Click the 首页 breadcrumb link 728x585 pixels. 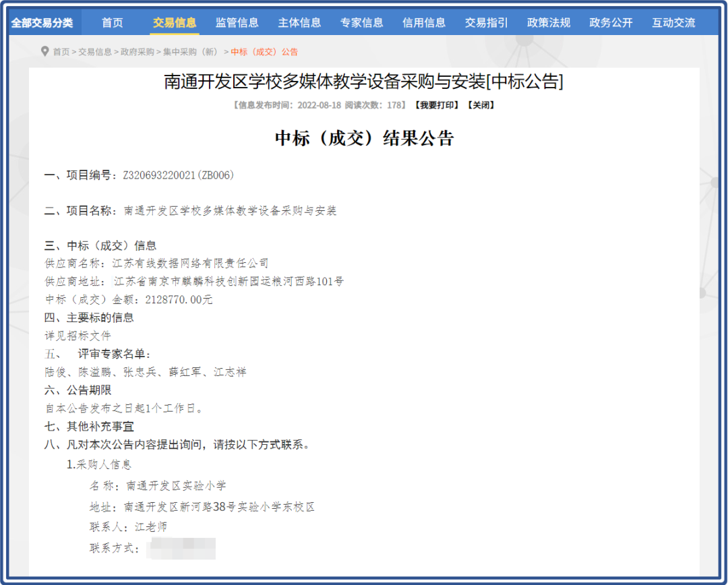(x=61, y=52)
